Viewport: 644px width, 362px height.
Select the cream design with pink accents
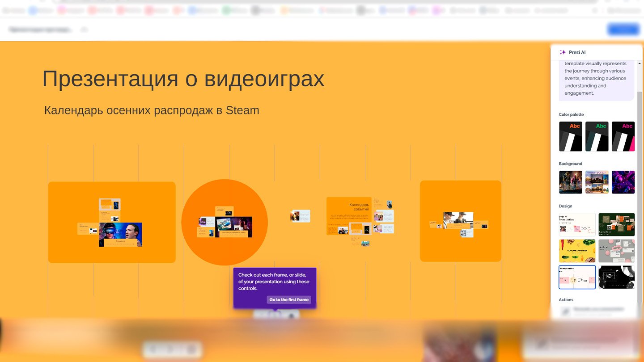[577, 224]
